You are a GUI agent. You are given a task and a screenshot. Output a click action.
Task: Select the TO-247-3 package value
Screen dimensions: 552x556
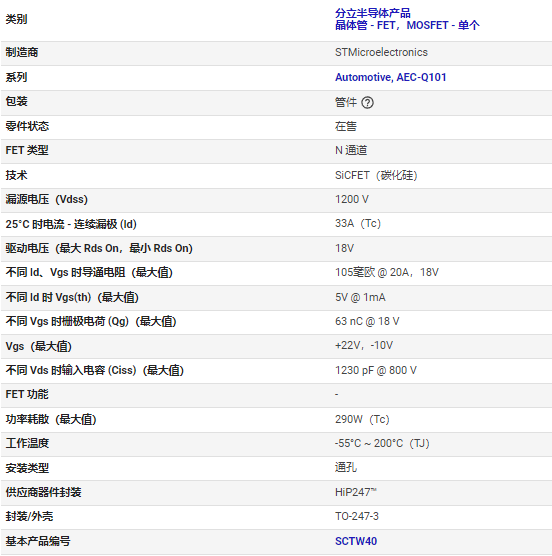click(357, 516)
